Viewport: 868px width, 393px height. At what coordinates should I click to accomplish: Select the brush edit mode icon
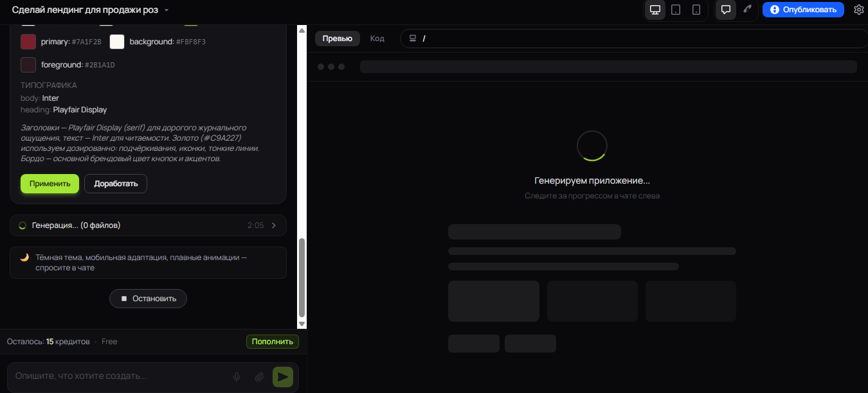tap(746, 10)
